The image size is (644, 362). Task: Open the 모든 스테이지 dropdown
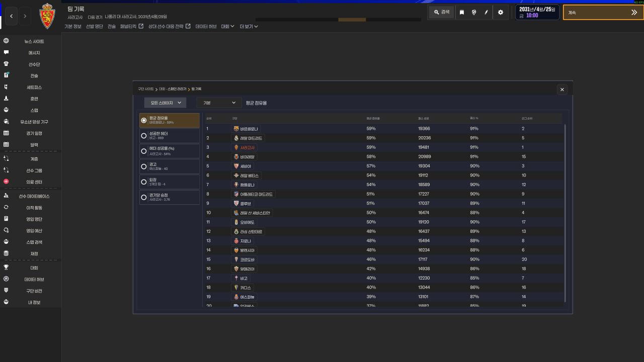[166, 103]
